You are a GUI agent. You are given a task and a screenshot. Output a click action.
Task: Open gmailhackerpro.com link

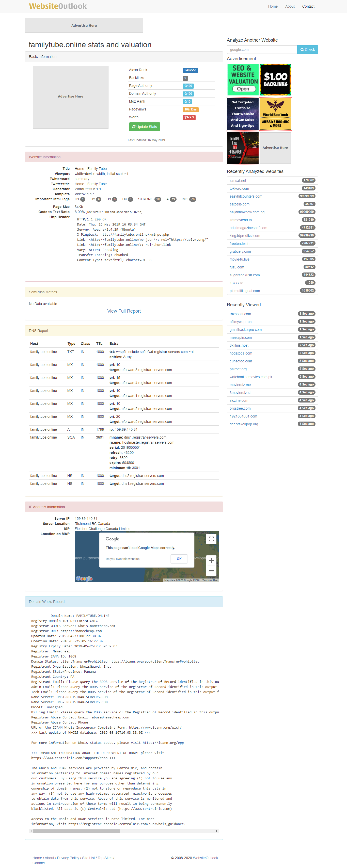click(245, 330)
